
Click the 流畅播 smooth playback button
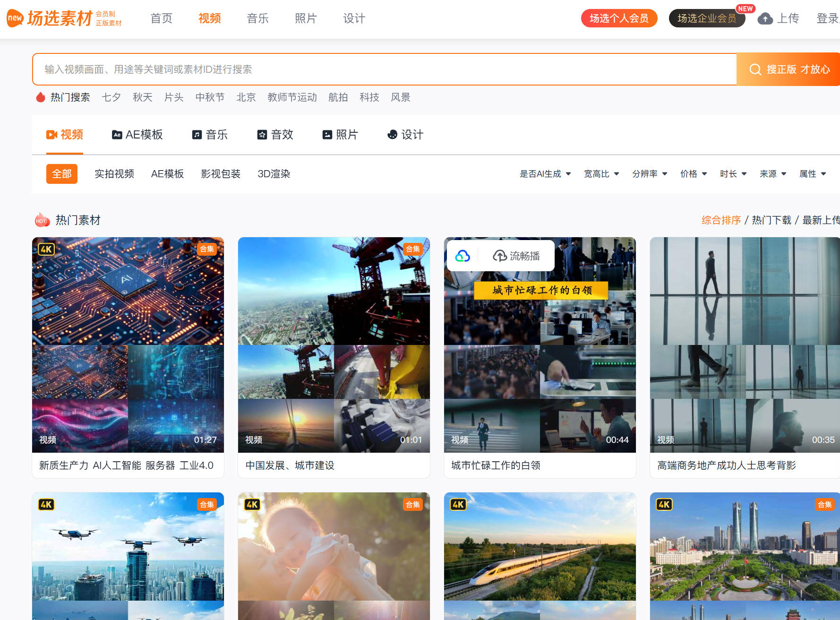pos(516,256)
